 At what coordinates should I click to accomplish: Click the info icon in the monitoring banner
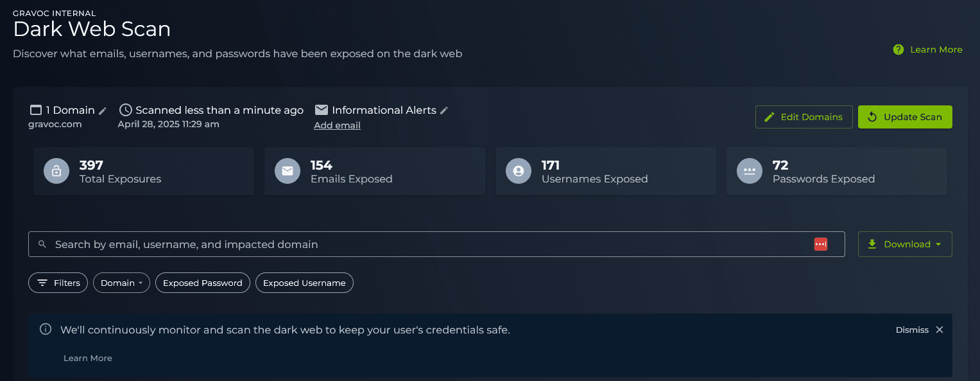45,329
